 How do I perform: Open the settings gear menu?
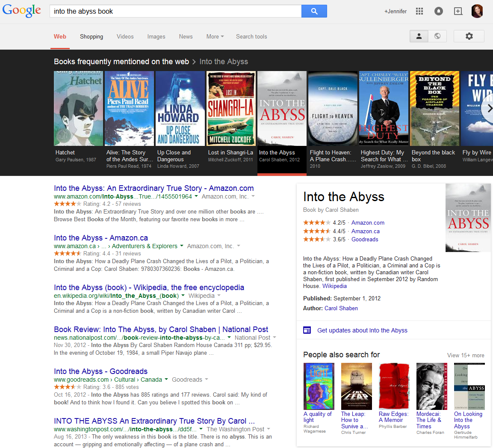pos(469,36)
